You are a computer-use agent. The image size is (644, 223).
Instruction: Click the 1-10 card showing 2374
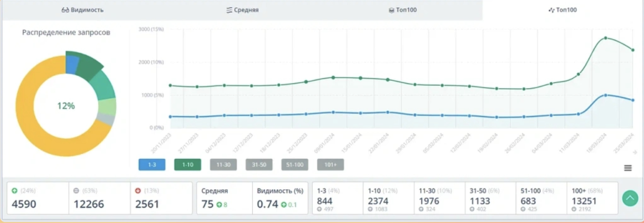point(389,198)
